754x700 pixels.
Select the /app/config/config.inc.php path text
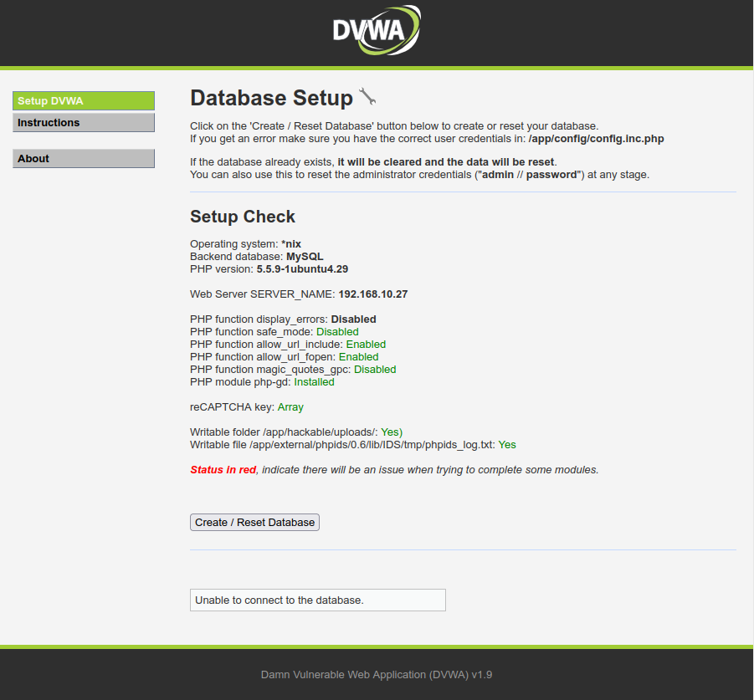pos(597,139)
